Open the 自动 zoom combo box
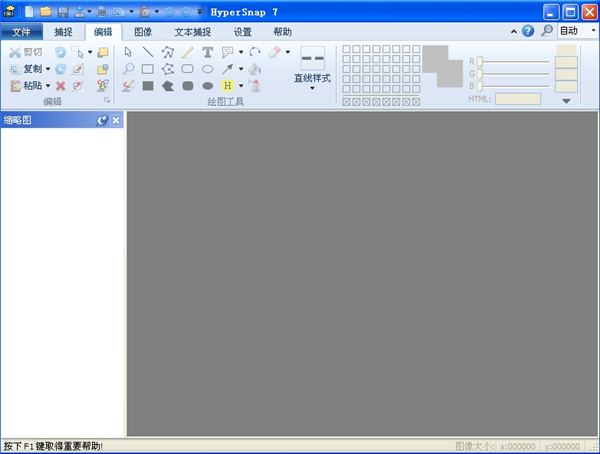 pyautogui.click(x=576, y=31)
